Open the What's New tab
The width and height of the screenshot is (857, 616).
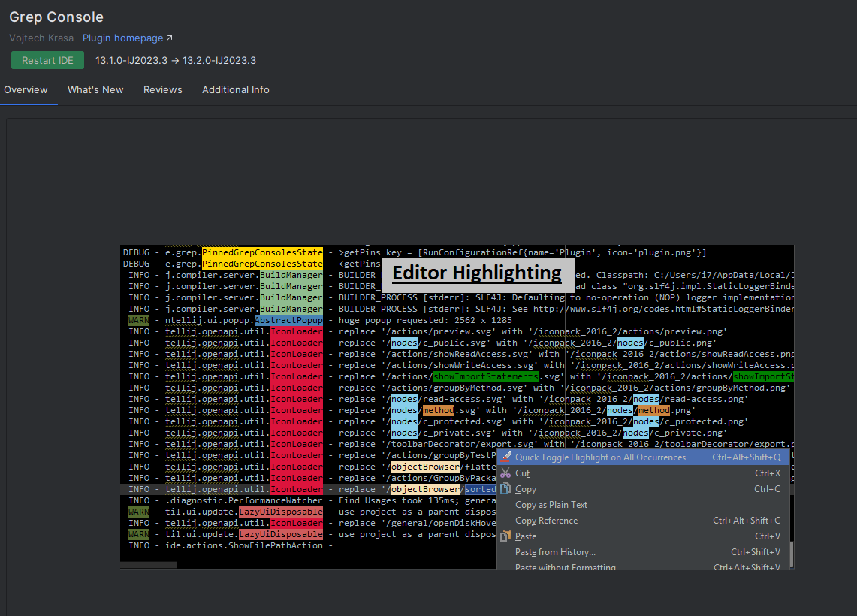tap(95, 89)
